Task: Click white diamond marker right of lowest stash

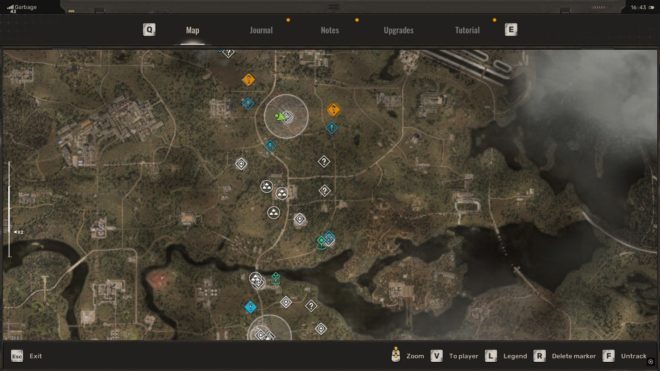Action: tap(300, 219)
